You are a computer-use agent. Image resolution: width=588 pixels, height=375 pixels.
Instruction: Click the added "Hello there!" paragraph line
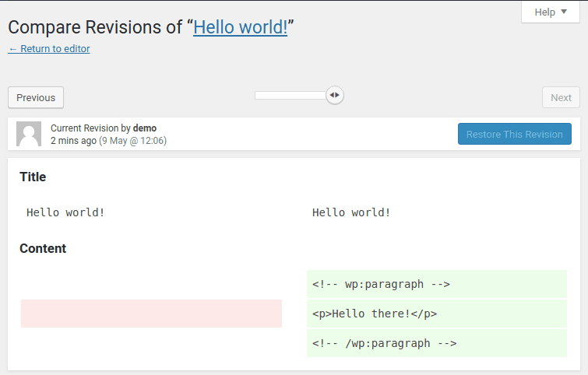[x=375, y=314]
